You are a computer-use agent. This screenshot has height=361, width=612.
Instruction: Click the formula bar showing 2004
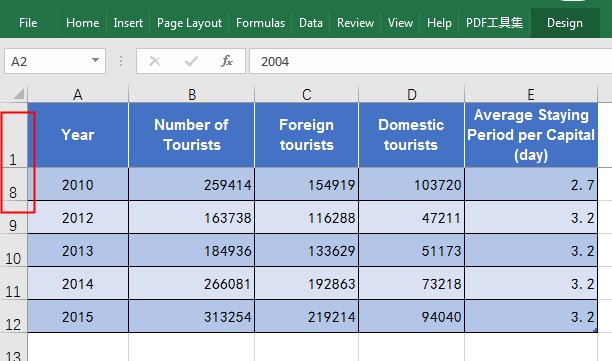click(x=431, y=61)
